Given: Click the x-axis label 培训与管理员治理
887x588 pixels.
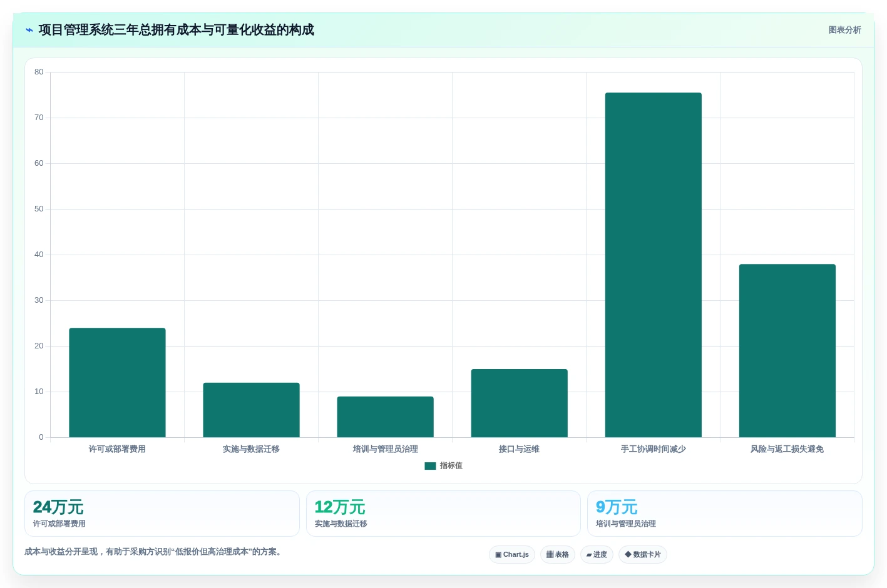Looking at the screenshot, I should coord(385,449).
